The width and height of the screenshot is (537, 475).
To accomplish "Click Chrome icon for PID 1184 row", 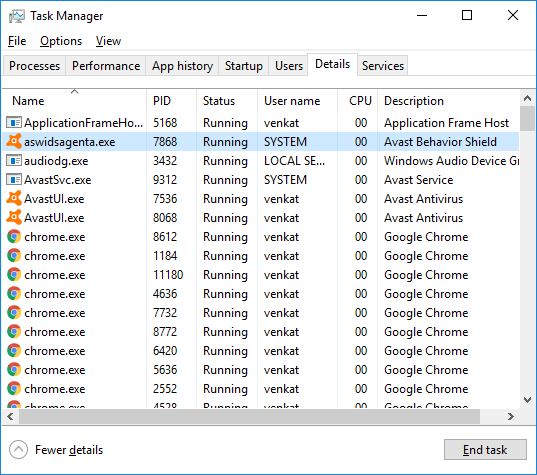I will [x=14, y=255].
